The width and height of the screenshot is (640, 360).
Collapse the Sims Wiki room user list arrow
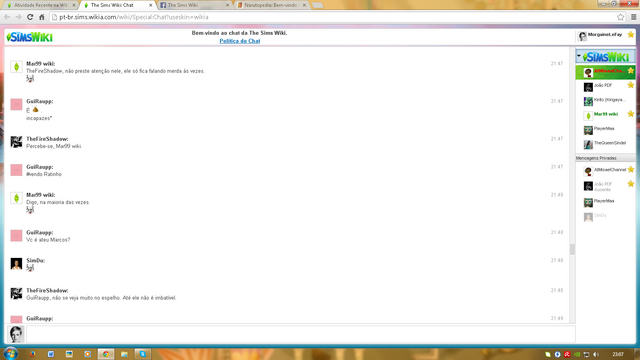pos(579,56)
